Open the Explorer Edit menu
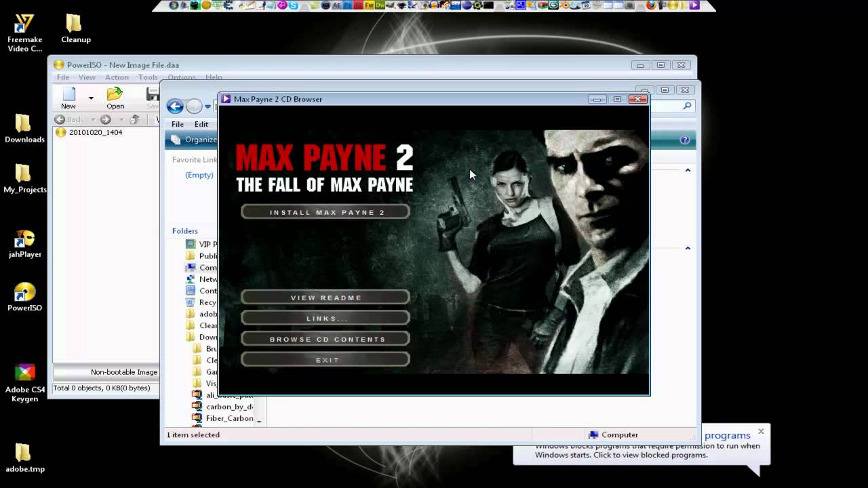868x488 pixels. click(201, 124)
